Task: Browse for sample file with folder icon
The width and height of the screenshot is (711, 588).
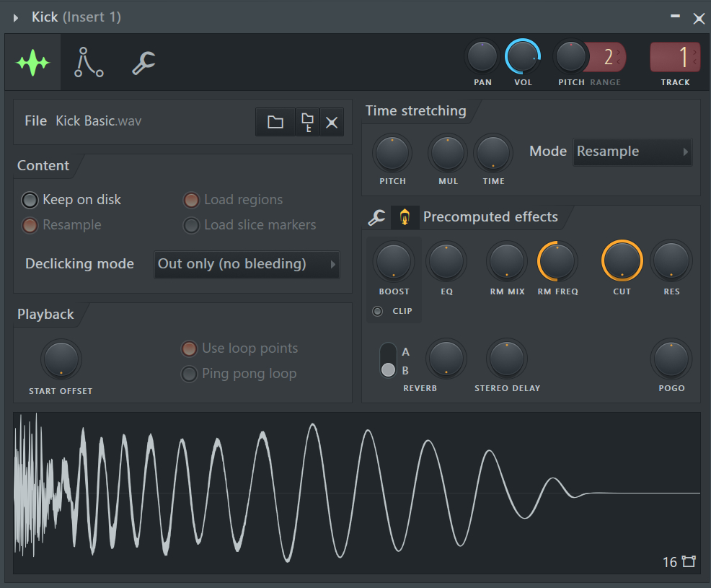Action: pos(275,122)
